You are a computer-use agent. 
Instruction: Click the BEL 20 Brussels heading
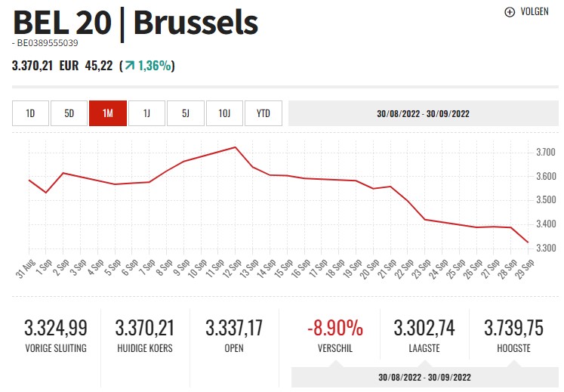tap(136, 23)
